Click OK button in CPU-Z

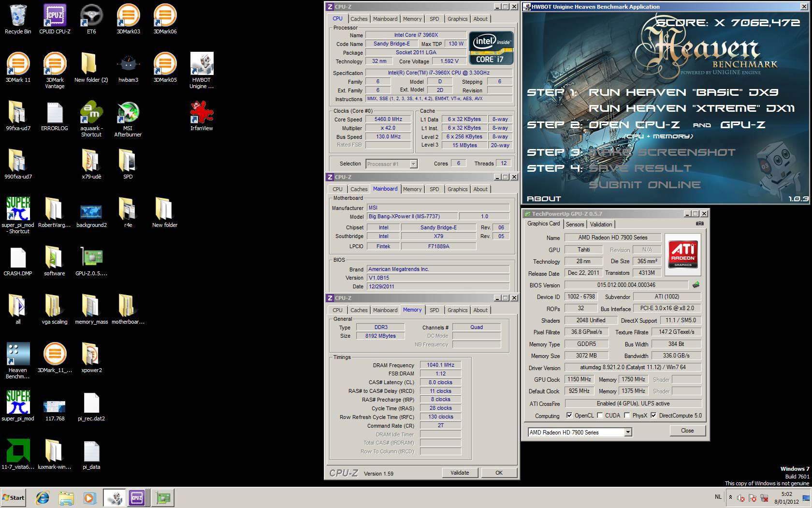click(499, 473)
